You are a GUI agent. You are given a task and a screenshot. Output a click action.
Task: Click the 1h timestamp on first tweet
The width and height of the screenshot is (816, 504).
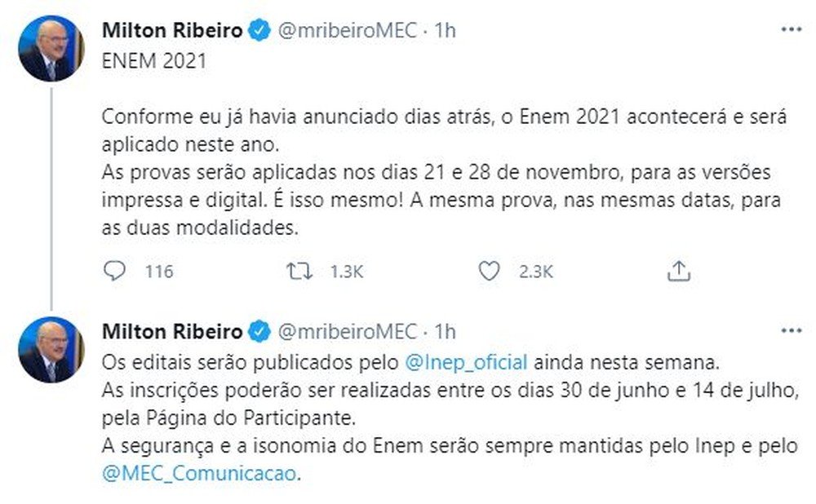coord(445,31)
